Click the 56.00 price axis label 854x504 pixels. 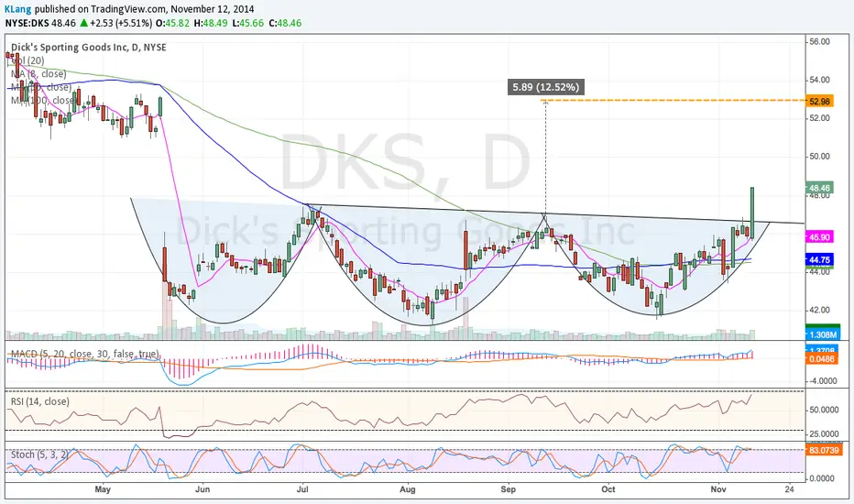(820, 42)
